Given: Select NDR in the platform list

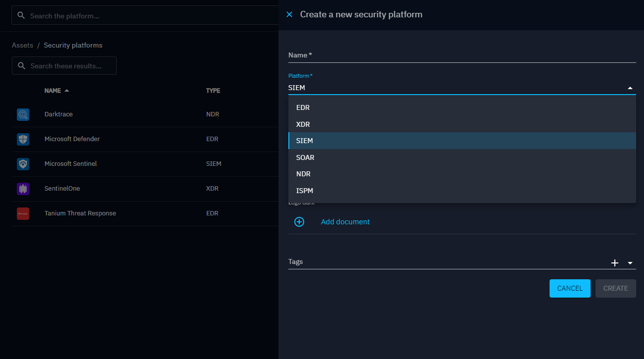Looking at the screenshot, I should [x=303, y=174].
